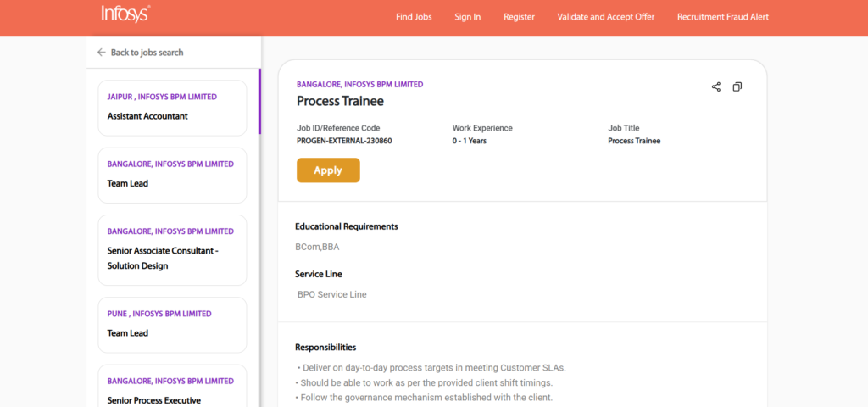Open the Sign In menu item

click(467, 17)
